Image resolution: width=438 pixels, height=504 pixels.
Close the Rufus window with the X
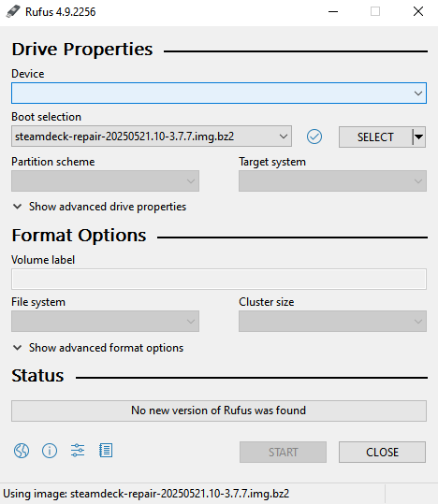(418, 12)
